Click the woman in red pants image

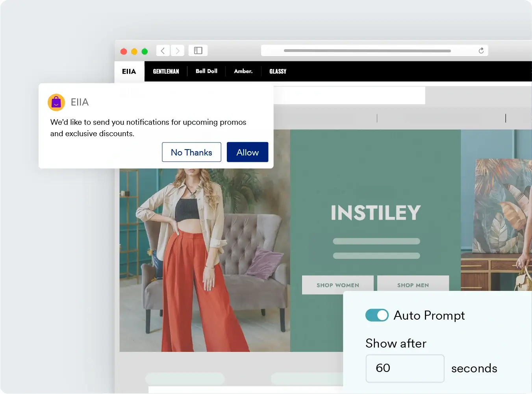(205, 260)
